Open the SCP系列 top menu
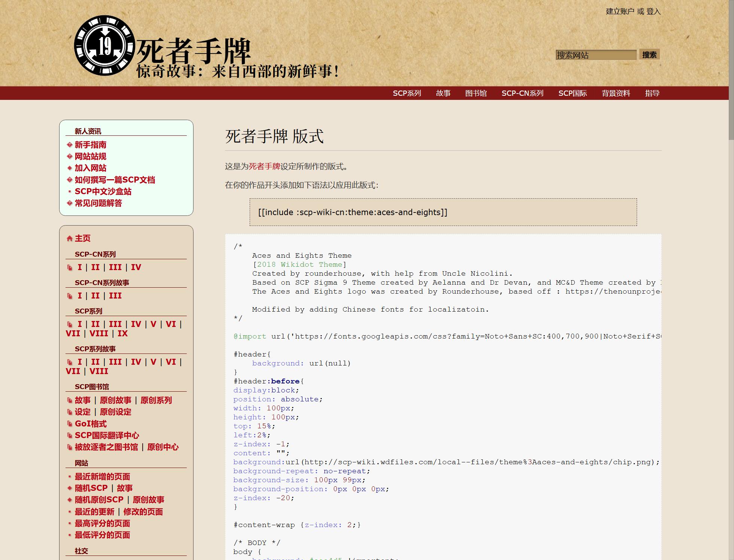The width and height of the screenshot is (734, 560). (x=407, y=93)
